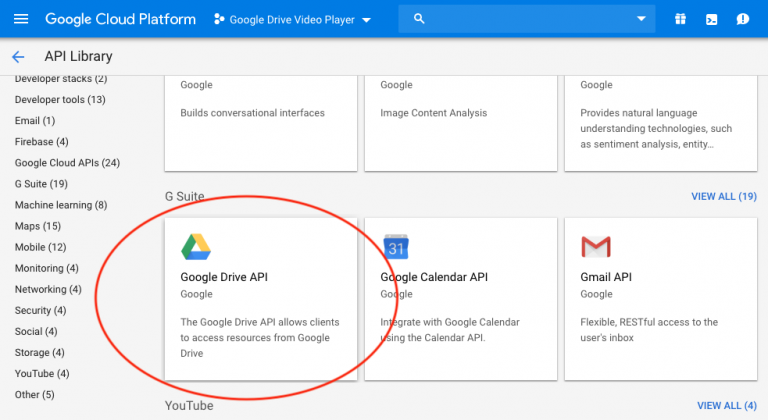This screenshot has width=768, height=420.
Task: Go to Google Cloud Platform home logo
Action: tap(121, 19)
